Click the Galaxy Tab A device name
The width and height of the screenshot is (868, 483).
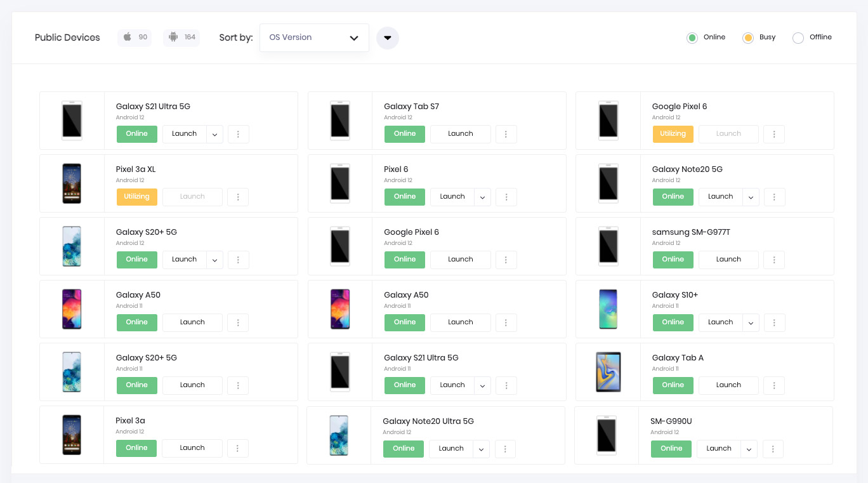tap(678, 358)
